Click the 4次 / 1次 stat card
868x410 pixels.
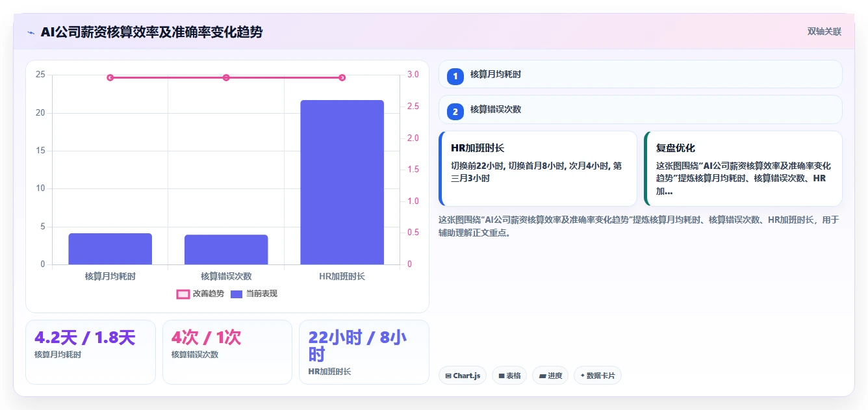click(227, 352)
